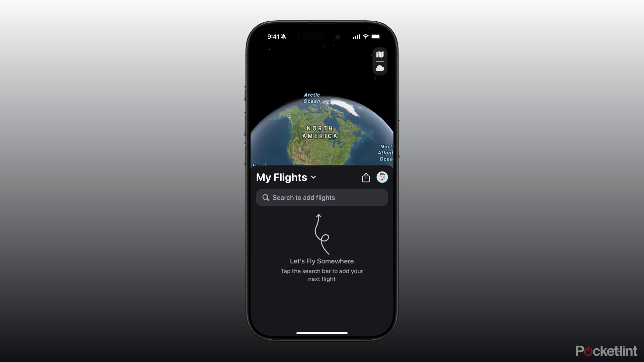This screenshot has height=362, width=644.
Task: Tap the map view icon
Action: (x=380, y=54)
